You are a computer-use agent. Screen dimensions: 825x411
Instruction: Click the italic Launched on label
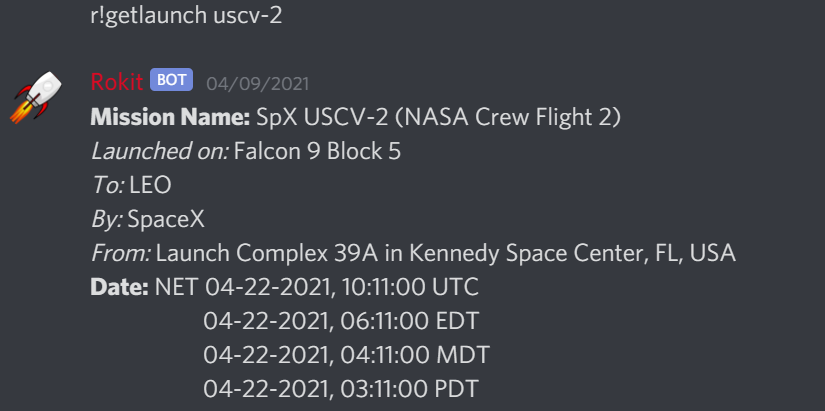[160, 152]
